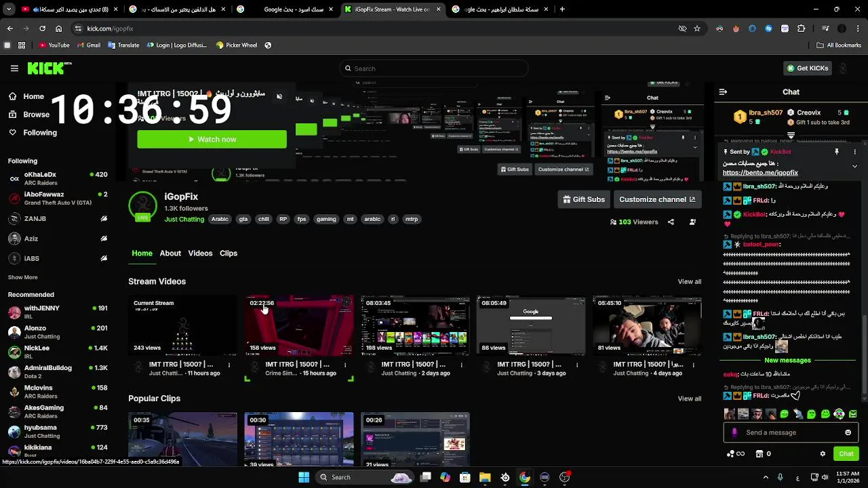Image resolution: width=868 pixels, height=488 pixels.
Task: Open Customize channel link
Action: coord(657,199)
